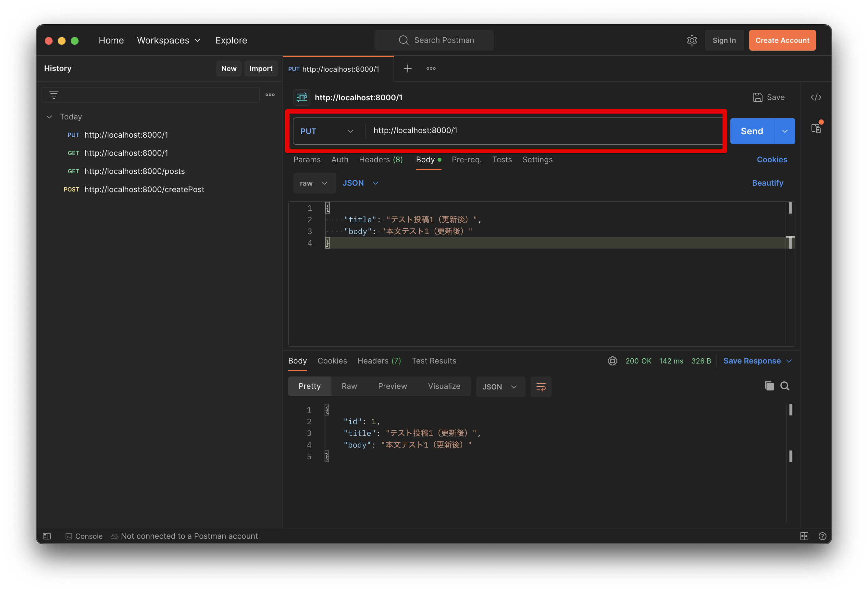Toggle the Pretty response view mode
Screen dimensions: 868x592
(x=309, y=386)
